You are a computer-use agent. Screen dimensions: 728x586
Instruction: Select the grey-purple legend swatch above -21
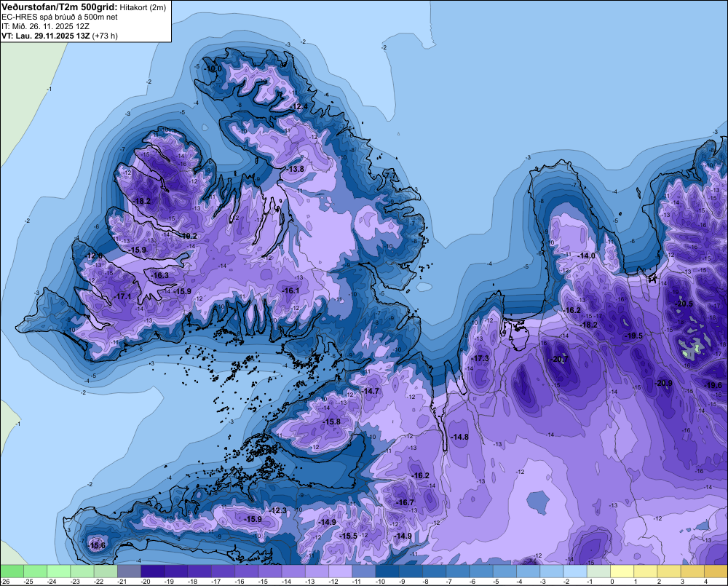pos(129,571)
